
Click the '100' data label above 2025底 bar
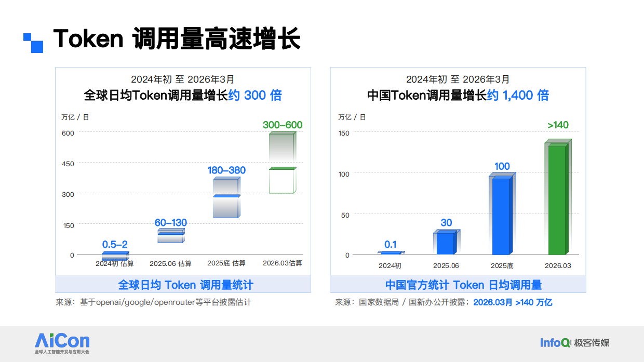tap(502, 166)
